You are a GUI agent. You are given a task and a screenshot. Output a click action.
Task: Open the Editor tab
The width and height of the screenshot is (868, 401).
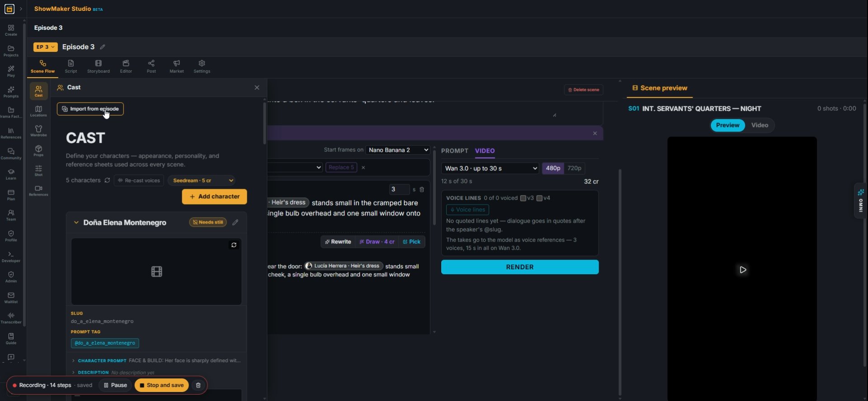[126, 66]
